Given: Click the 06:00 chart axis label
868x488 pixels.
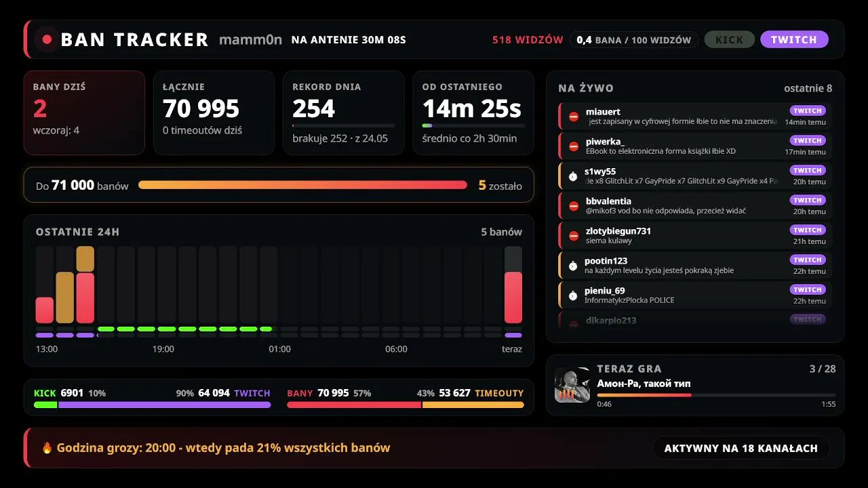Looking at the screenshot, I should pos(396,349).
